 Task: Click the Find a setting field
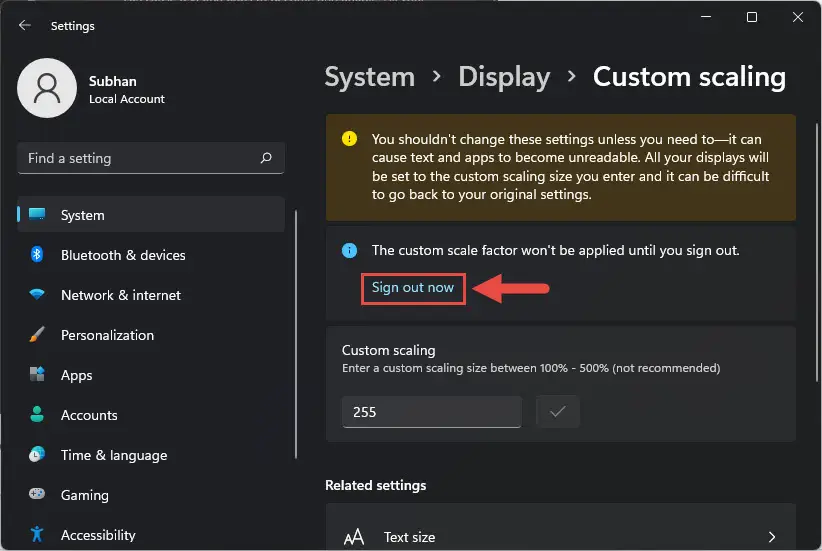point(151,158)
